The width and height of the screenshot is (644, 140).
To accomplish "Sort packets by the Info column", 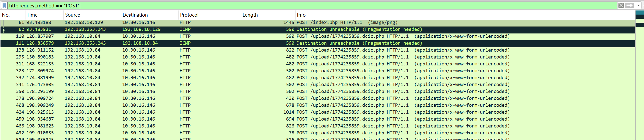I will [x=465, y=15].
